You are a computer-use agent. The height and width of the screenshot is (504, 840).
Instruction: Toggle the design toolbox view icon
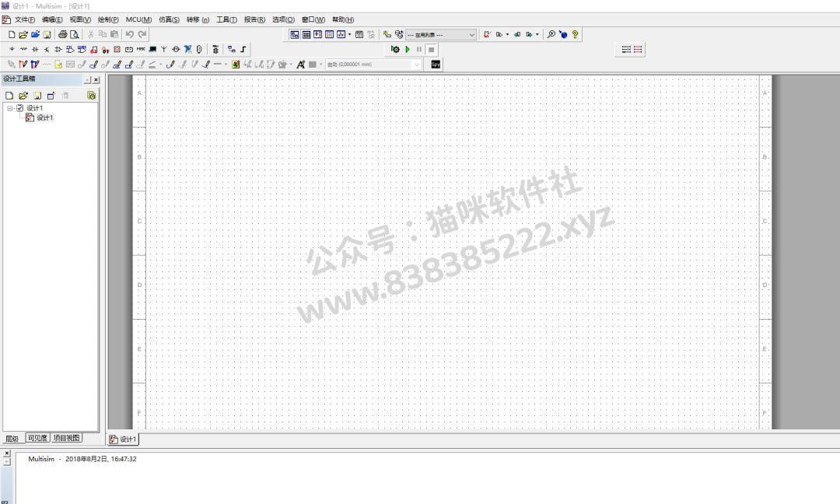point(295,34)
